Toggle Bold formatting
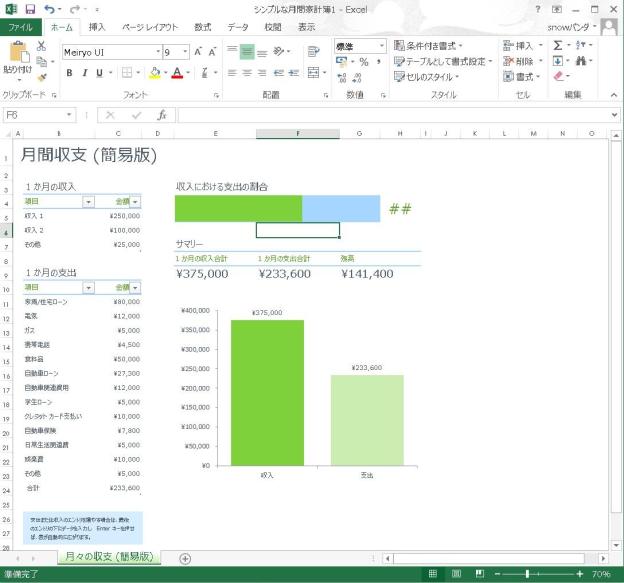This screenshot has width=624, height=583. point(70,73)
